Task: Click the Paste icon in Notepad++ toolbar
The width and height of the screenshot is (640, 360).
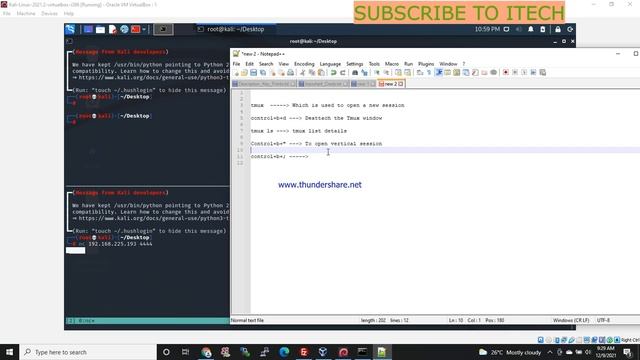Action: (x=321, y=73)
